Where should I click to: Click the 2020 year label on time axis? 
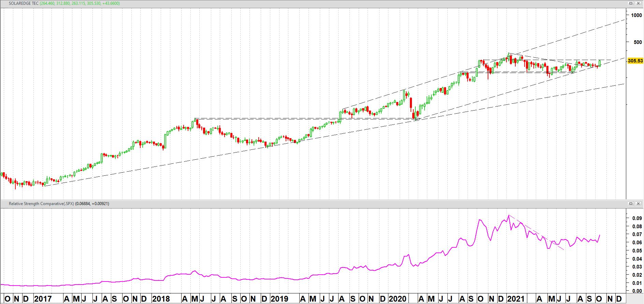[398, 299]
